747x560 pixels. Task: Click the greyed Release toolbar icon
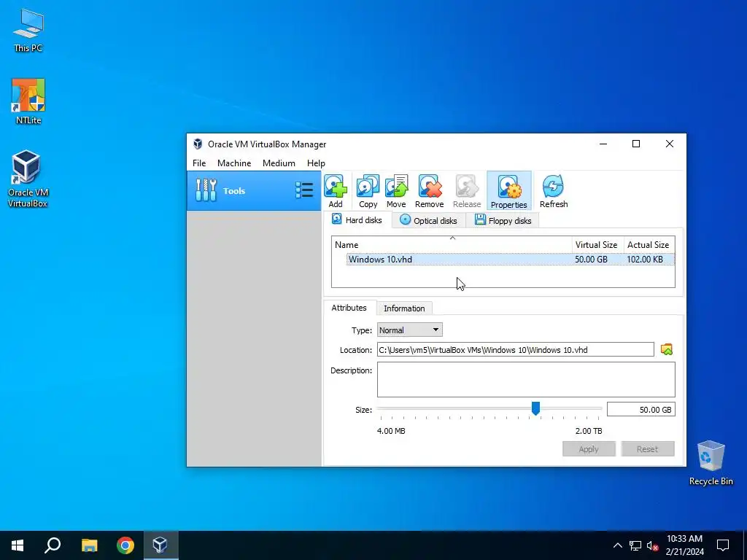coord(467,191)
